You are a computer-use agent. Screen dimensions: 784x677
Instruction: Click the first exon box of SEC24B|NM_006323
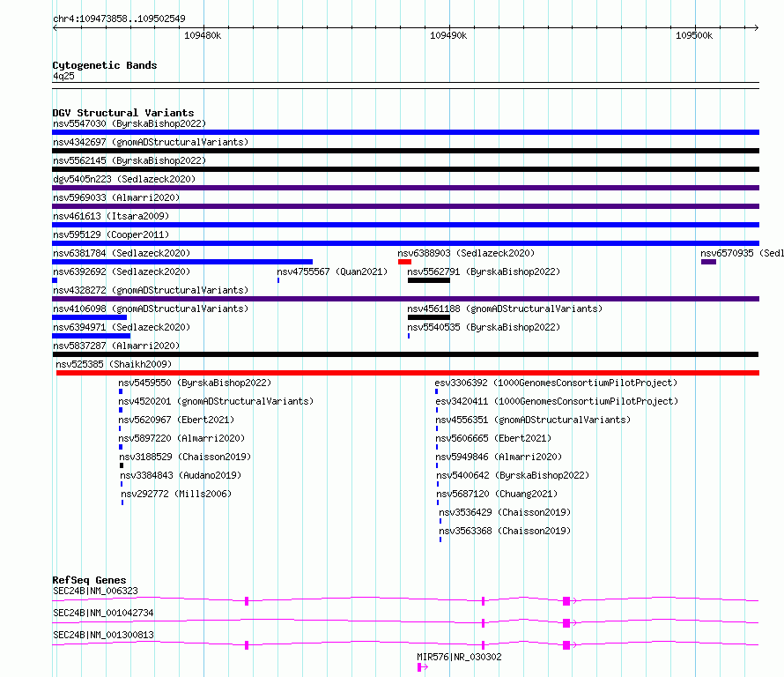pyautogui.click(x=247, y=601)
